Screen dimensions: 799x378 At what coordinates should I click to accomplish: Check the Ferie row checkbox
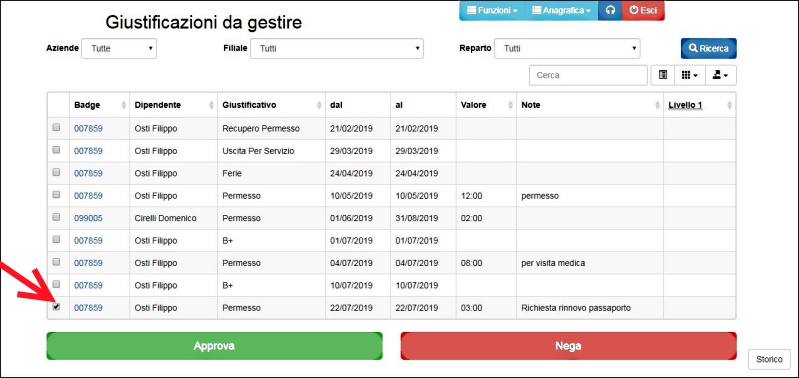57,172
